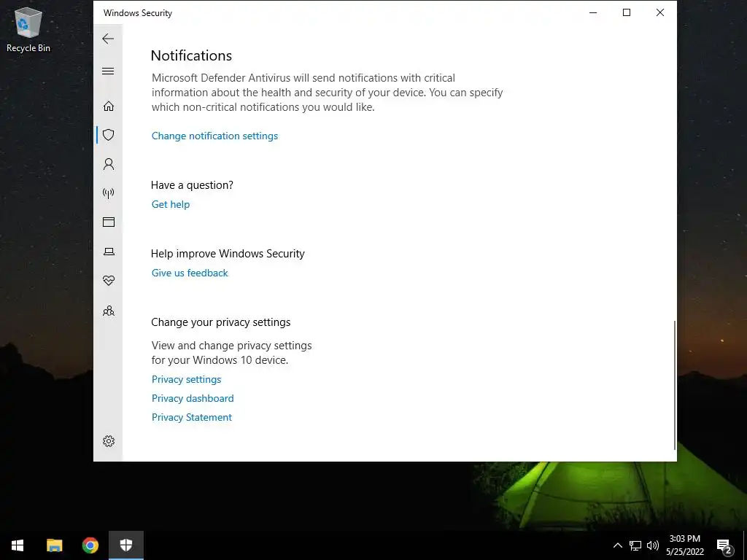This screenshot has width=747, height=560.
Task: Click the Notifications heading text
Action: (x=191, y=55)
